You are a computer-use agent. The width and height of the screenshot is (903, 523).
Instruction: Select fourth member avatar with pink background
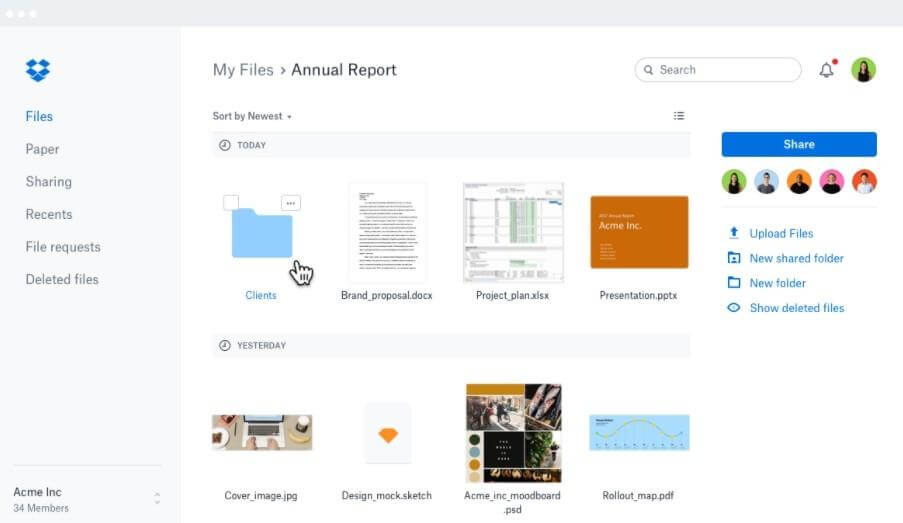[x=832, y=181]
